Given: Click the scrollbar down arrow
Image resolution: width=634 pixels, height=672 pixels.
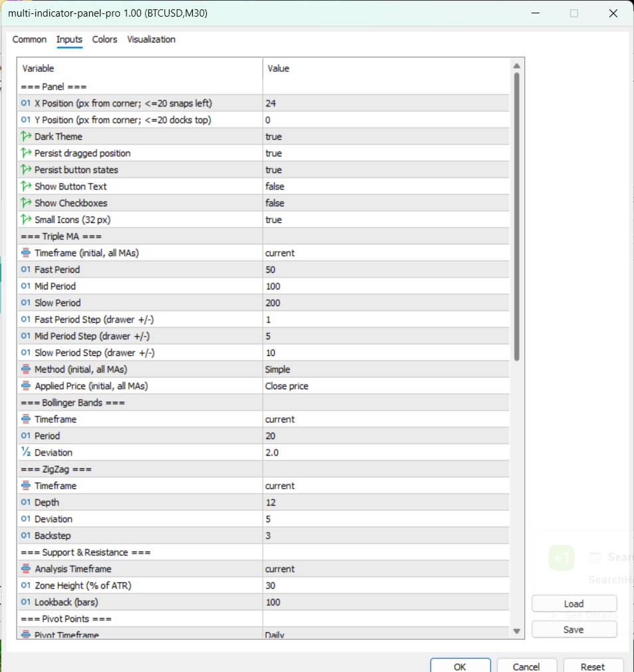Looking at the screenshot, I should (517, 631).
